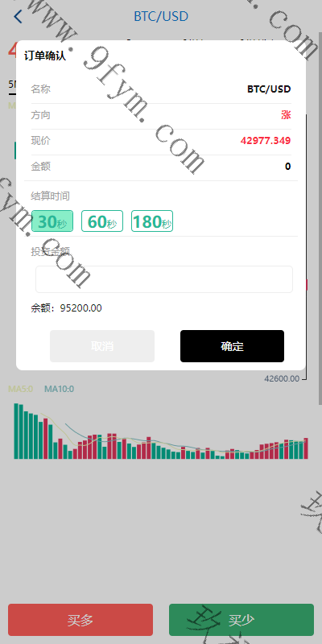Choose the 60秒 settlement option
This screenshot has width=322, height=644.
102,221
